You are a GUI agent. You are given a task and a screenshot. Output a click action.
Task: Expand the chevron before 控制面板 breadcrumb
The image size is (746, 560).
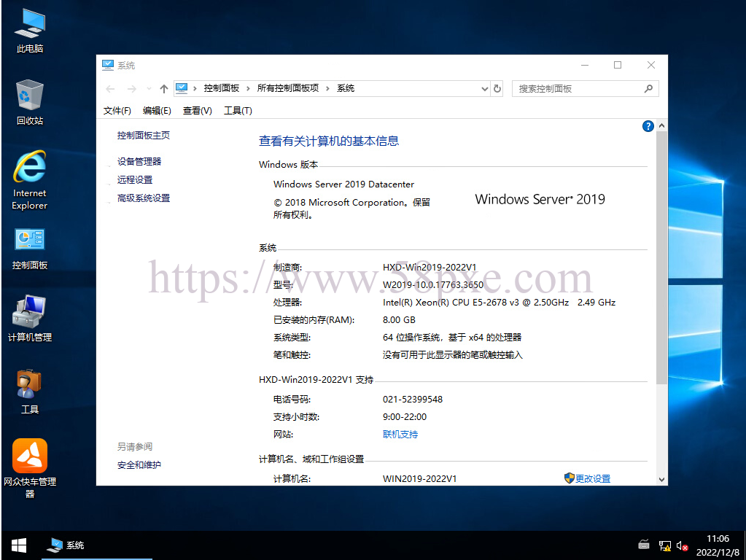(x=195, y=88)
